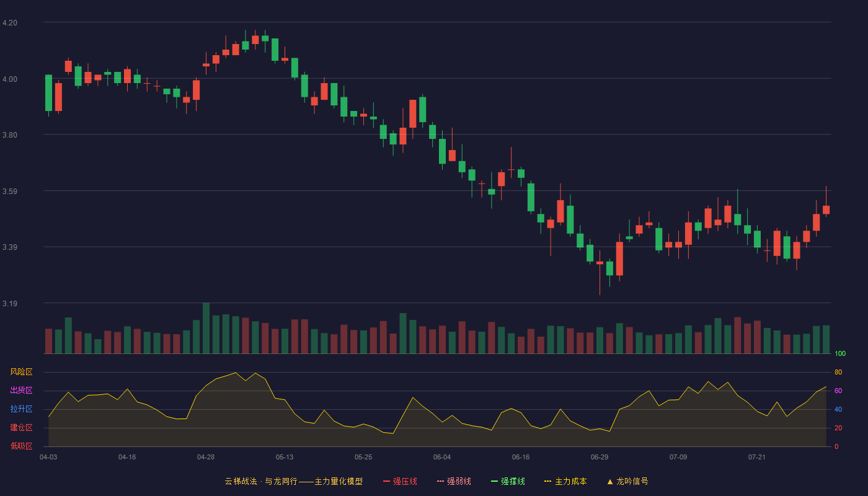
Task: Click the 3.59 price axis label
Action: click(10, 192)
